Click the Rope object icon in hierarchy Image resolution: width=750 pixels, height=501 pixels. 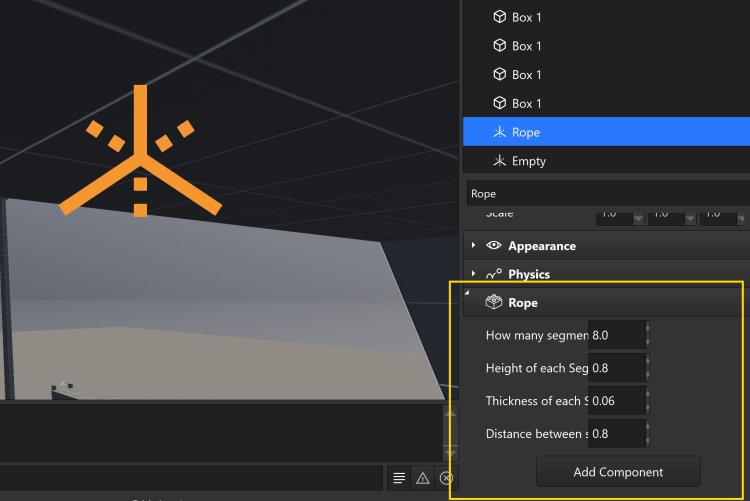click(x=500, y=132)
